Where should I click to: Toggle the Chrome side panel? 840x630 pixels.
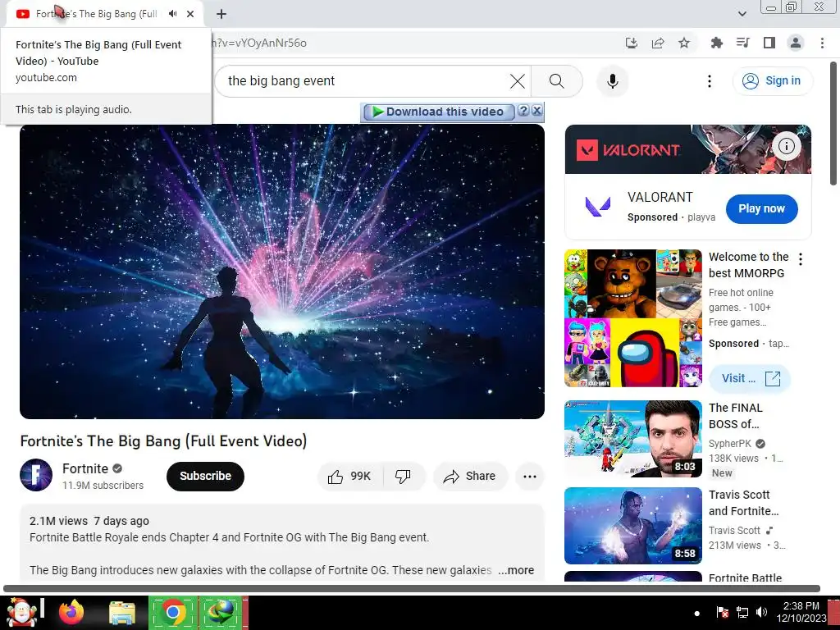pos(769,43)
